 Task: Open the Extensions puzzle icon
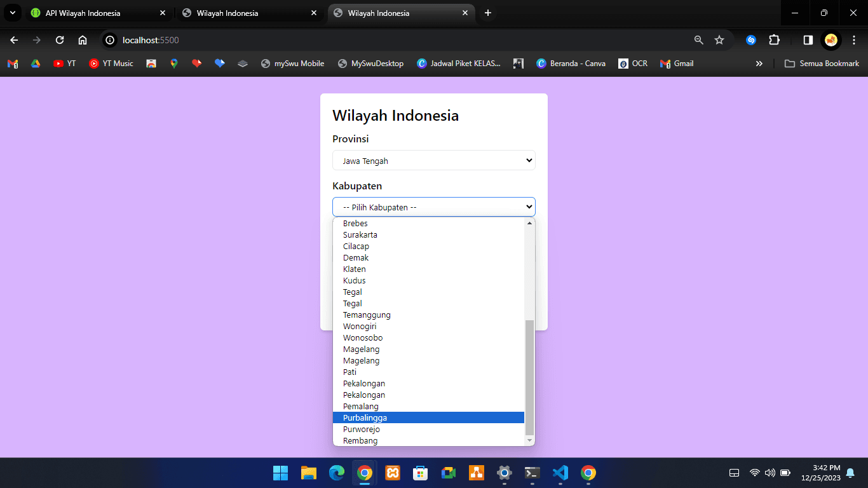coord(774,39)
